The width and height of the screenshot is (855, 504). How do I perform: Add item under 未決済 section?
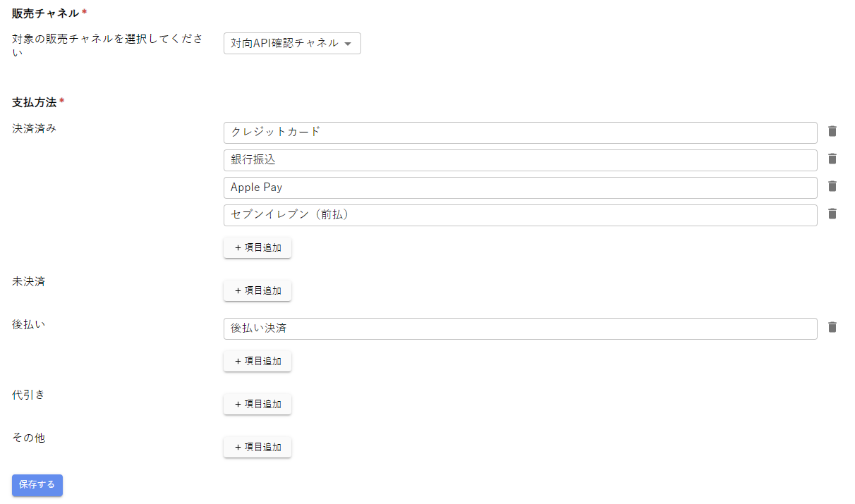pyautogui.click(x=257, y=290)
